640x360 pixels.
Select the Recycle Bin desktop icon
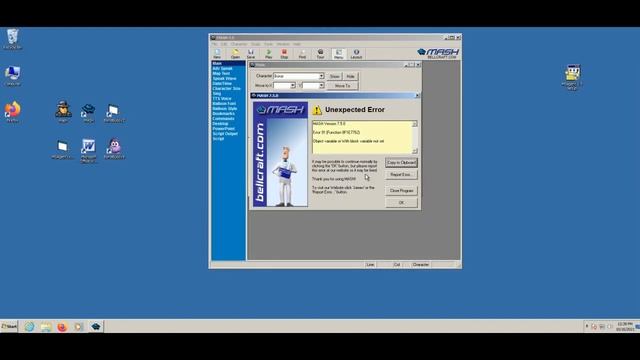(12, 39)
